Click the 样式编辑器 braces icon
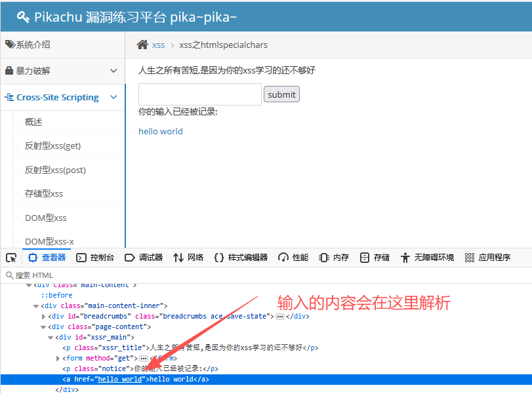Screen dimensions: 532x394 tap(219, 258)
